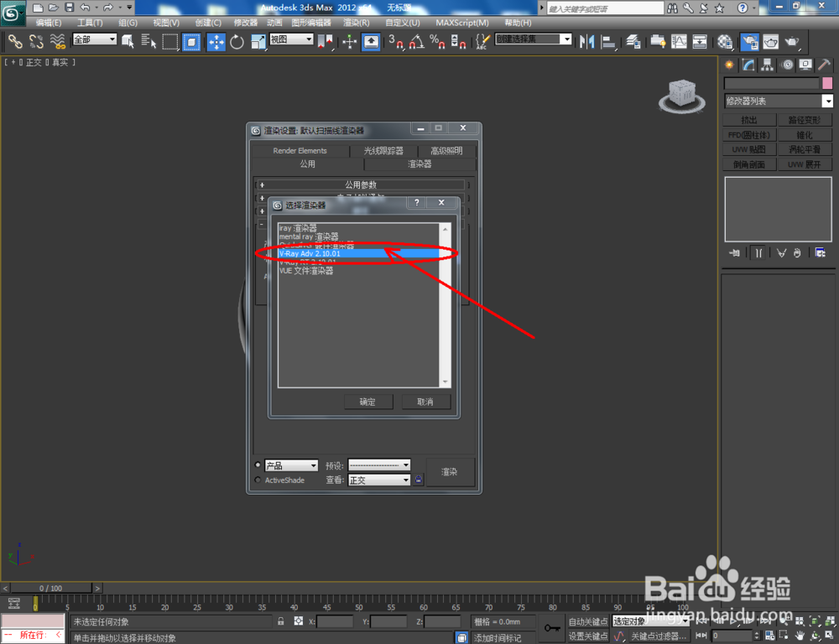This screenshot has height=644, width=839.
Task: Open the 产品 render mode dropdown
Action: point(291,465)
